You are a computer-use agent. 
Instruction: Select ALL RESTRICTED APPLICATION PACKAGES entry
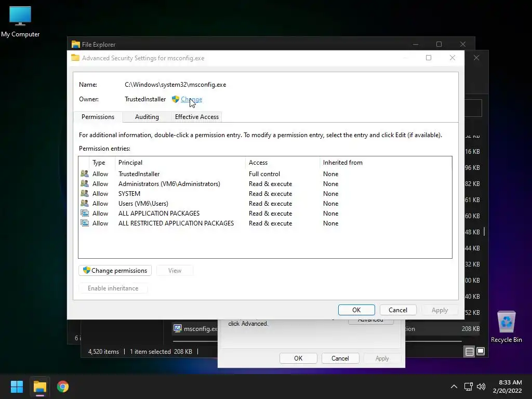coord(265,223)
